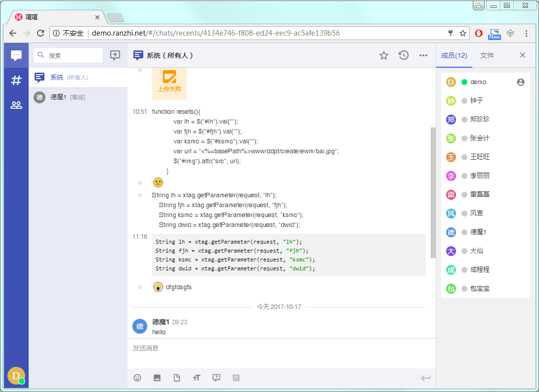Select member 大仙

tap(485, 251)
